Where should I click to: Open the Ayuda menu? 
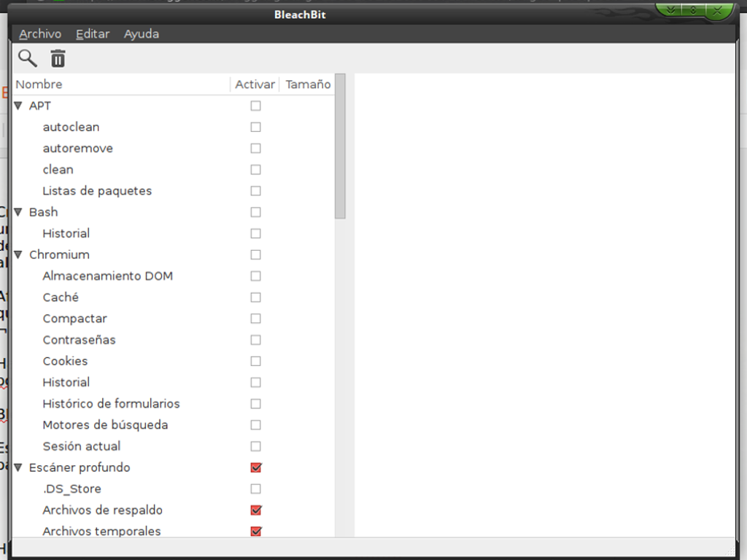coord(141,34)
